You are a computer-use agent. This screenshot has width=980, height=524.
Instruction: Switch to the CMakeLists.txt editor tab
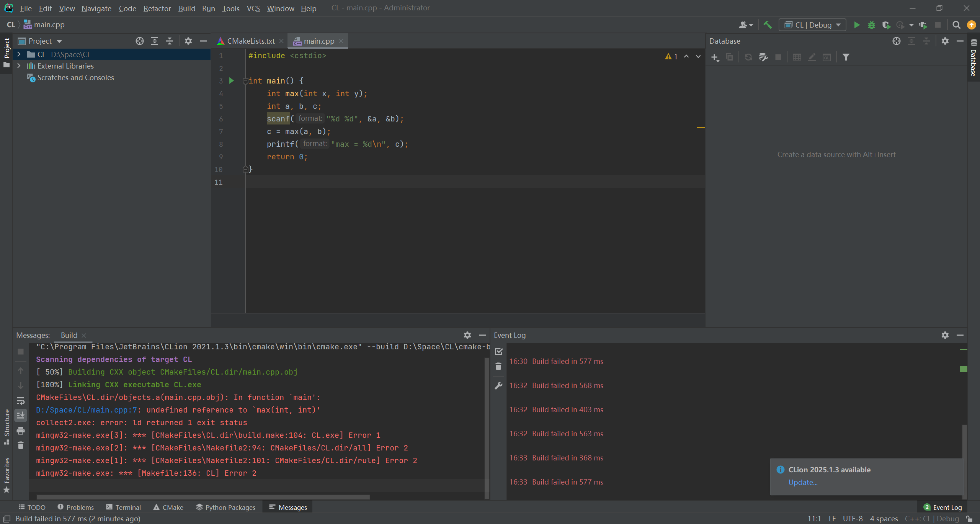pyautogui.click(x=250, y=41)
